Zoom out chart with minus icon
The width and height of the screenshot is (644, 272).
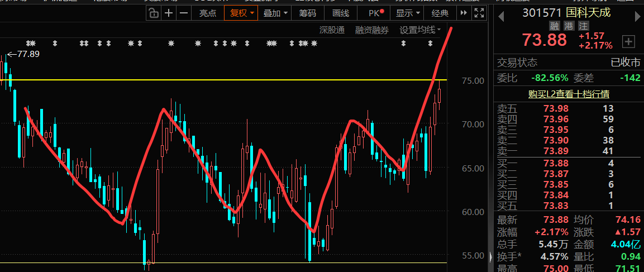click(x=184, y=13)
